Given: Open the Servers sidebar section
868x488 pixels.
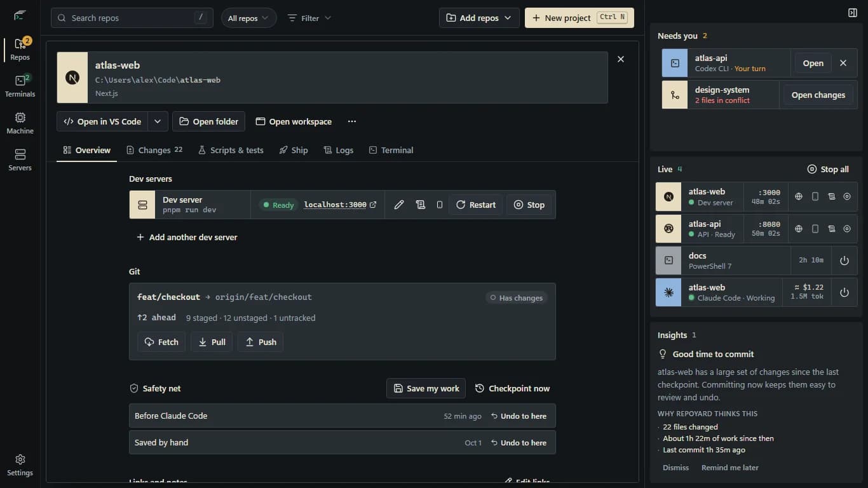Looking at the screenshot, I should (x=20, y=160).
